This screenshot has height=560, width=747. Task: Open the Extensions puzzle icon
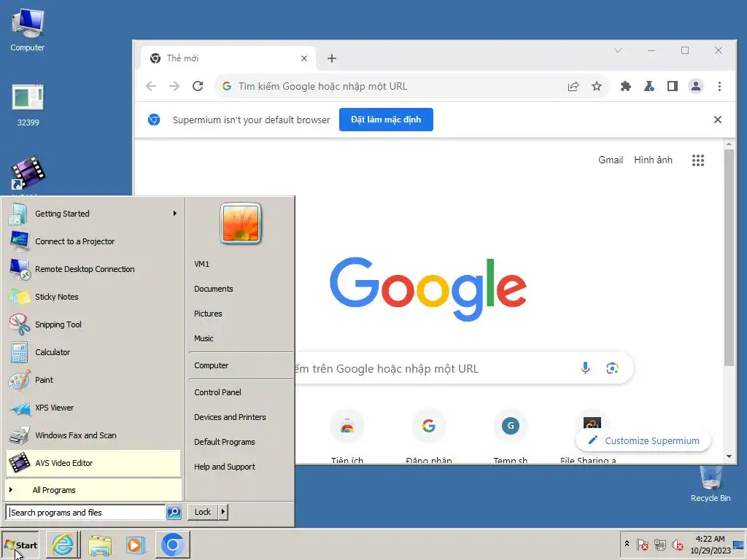point(625,86)
